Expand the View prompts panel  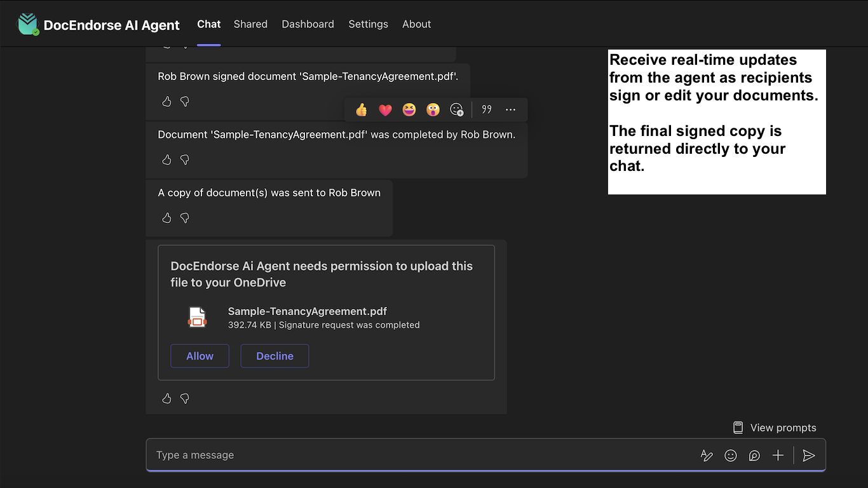[x=774, y=428]
